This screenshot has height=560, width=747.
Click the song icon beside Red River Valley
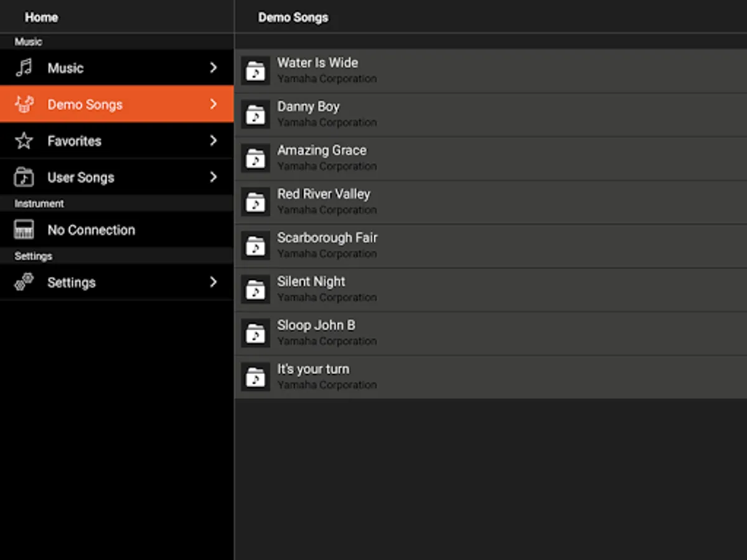pos(255,202)
